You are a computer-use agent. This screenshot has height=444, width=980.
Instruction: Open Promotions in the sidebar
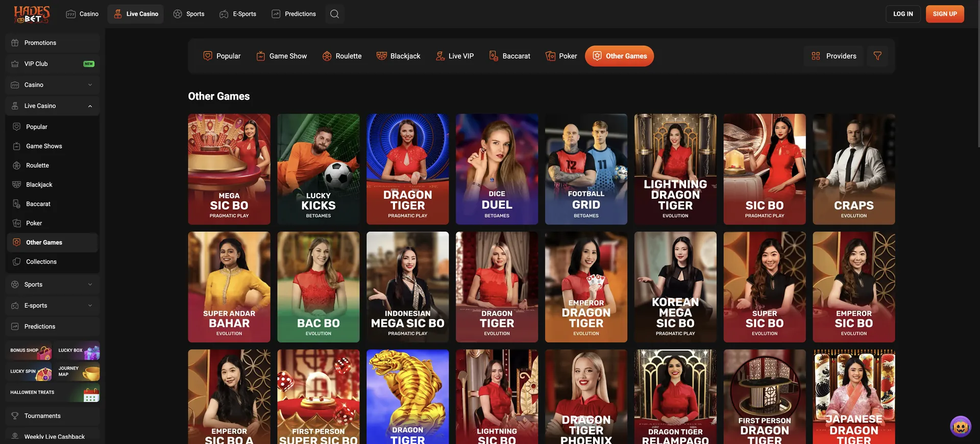tap(53, 43)
